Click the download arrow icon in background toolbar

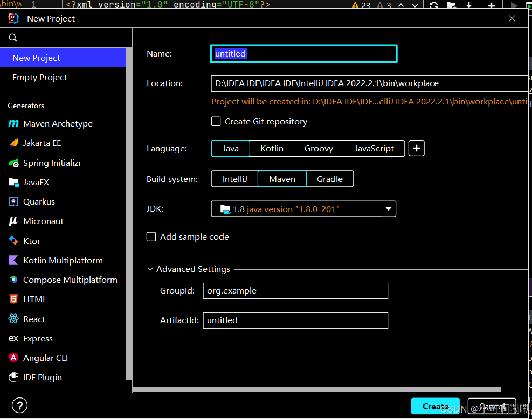[469, 5]
